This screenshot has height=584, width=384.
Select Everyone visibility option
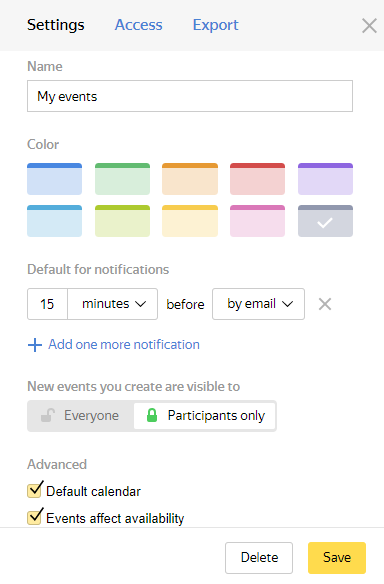(x=80, y=416)
